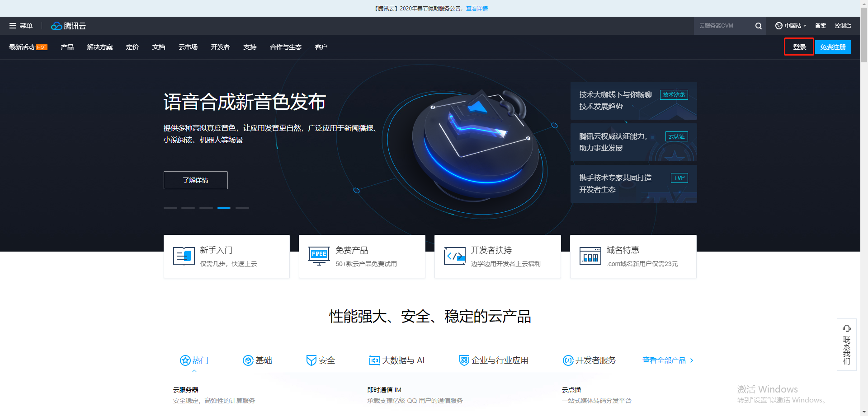Select the second carousel indicator dash

point(188,208)
